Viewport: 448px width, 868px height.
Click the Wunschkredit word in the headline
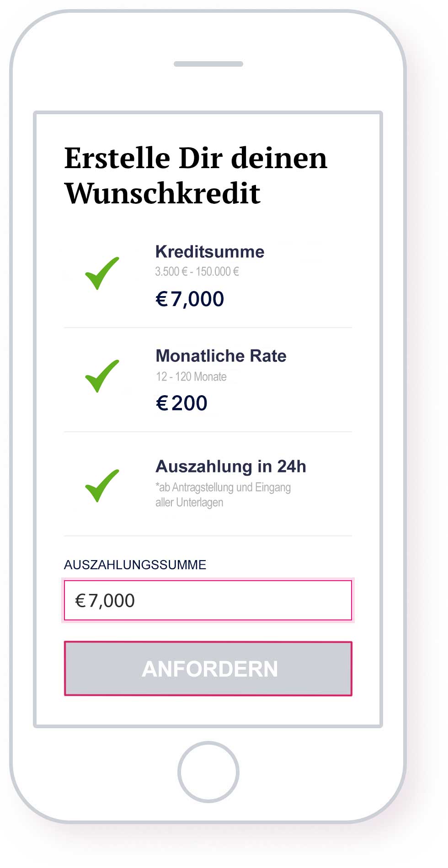coord(162,193)
